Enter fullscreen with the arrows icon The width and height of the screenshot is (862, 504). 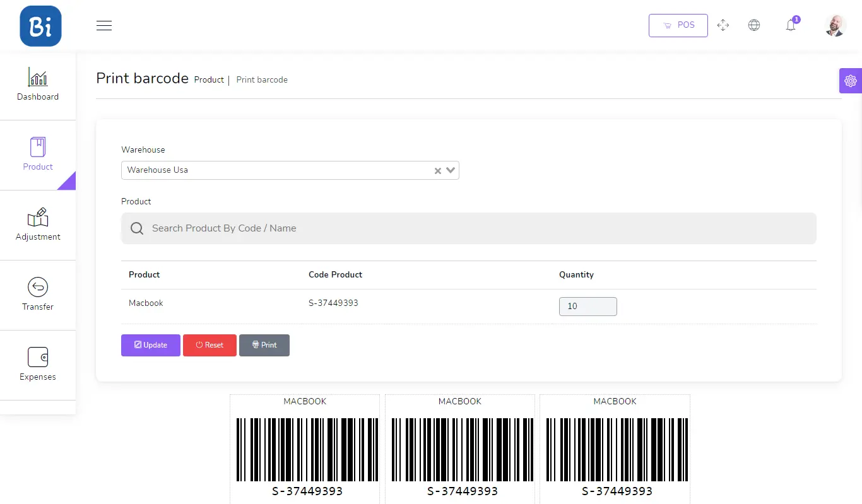pos(723,25)
